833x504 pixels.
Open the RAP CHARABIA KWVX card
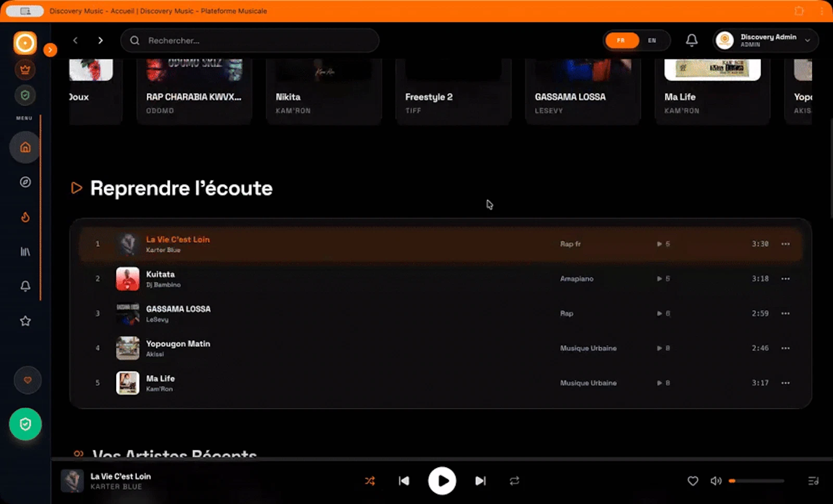tap(194, 91)
